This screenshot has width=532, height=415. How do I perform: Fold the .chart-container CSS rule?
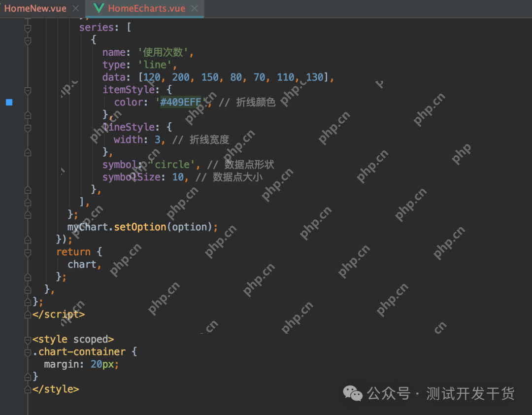click(28, 352)
